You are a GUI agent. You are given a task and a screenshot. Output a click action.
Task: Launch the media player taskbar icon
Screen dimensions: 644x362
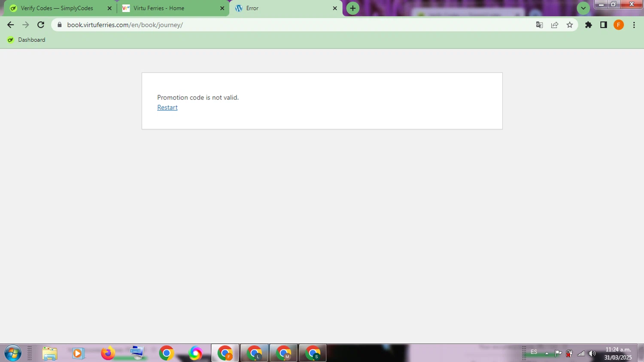(78, 353)
